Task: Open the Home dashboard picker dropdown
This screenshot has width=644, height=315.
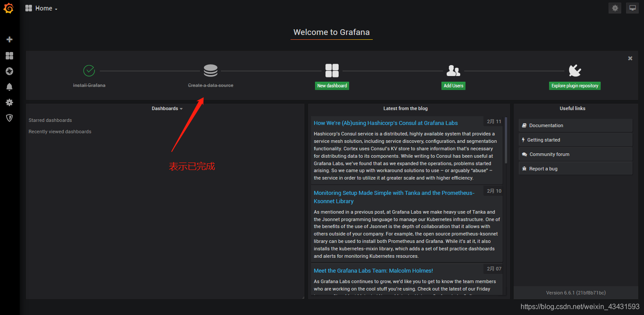Action: pyautogui.click(x=42, y=8)
